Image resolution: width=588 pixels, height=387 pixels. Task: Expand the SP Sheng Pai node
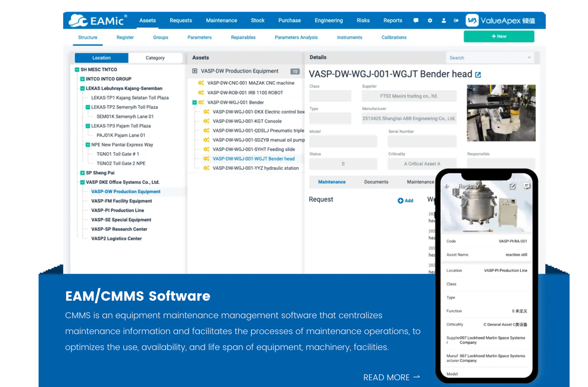[x=83, y=173]
